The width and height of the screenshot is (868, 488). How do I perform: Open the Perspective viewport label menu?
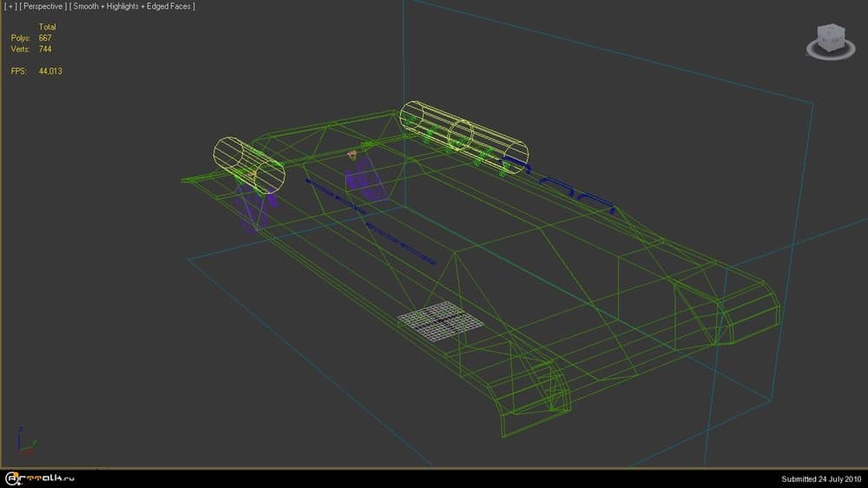pyautogui.click(x=43, y=7)
